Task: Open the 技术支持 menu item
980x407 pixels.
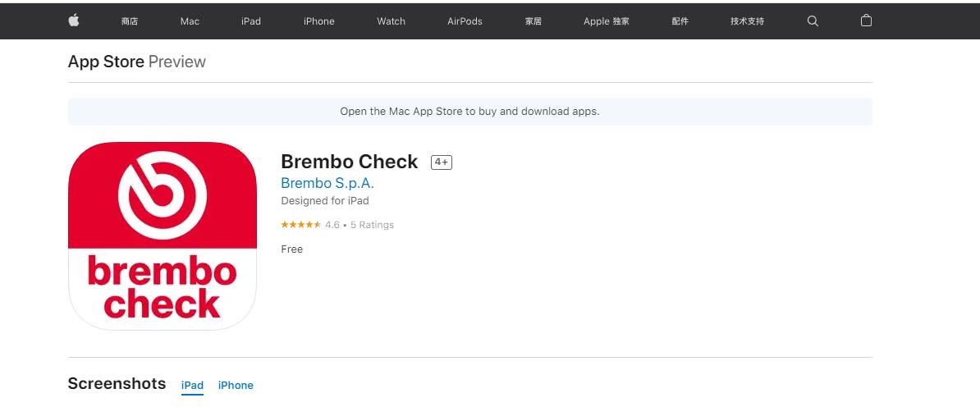Action: pos(747,21)
